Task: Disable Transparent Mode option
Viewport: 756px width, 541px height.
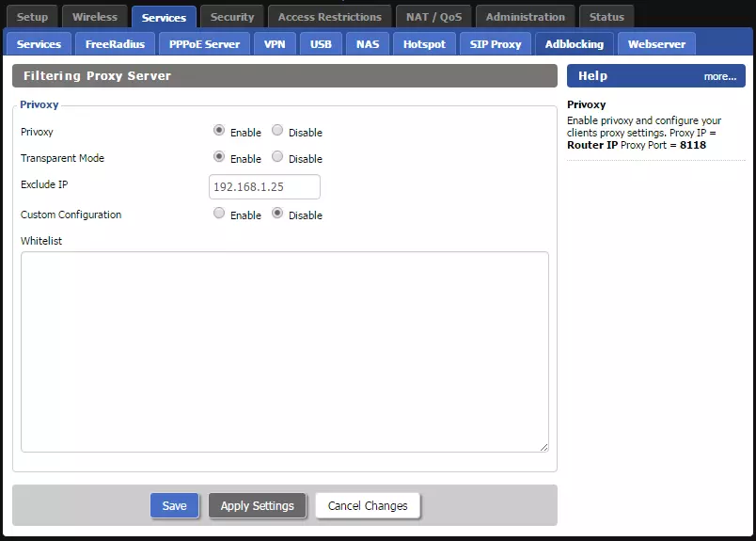Action: tap(277, 157)
